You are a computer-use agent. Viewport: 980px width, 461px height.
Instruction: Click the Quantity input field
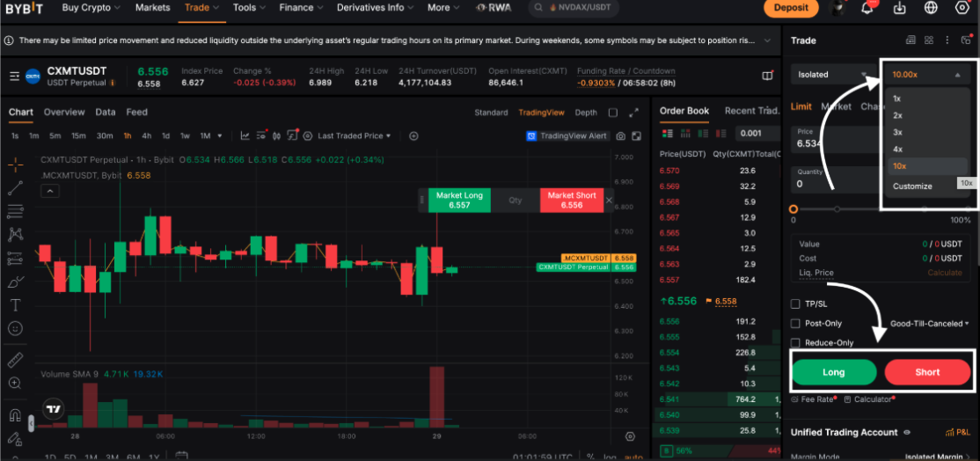tap(837, 179)
